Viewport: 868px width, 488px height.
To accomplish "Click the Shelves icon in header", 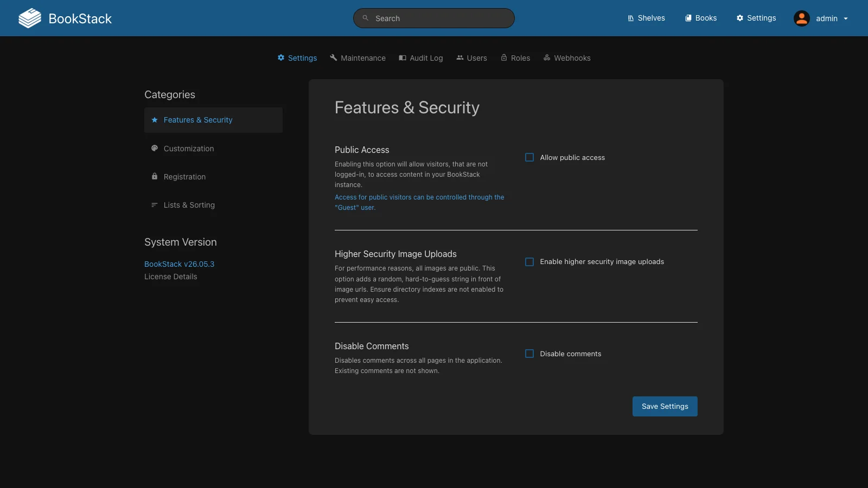I will click(x=631, y=18).
